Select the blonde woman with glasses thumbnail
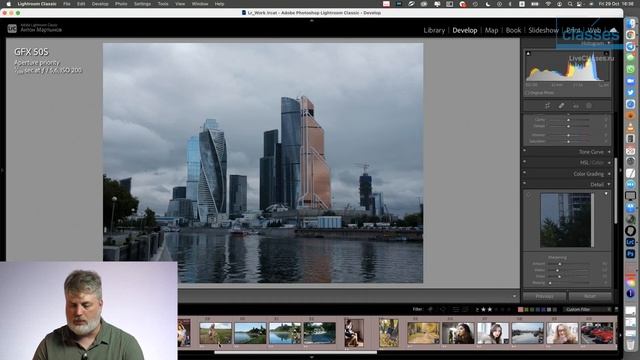Viewport: 640px width, 360px height. coord(562,333)
